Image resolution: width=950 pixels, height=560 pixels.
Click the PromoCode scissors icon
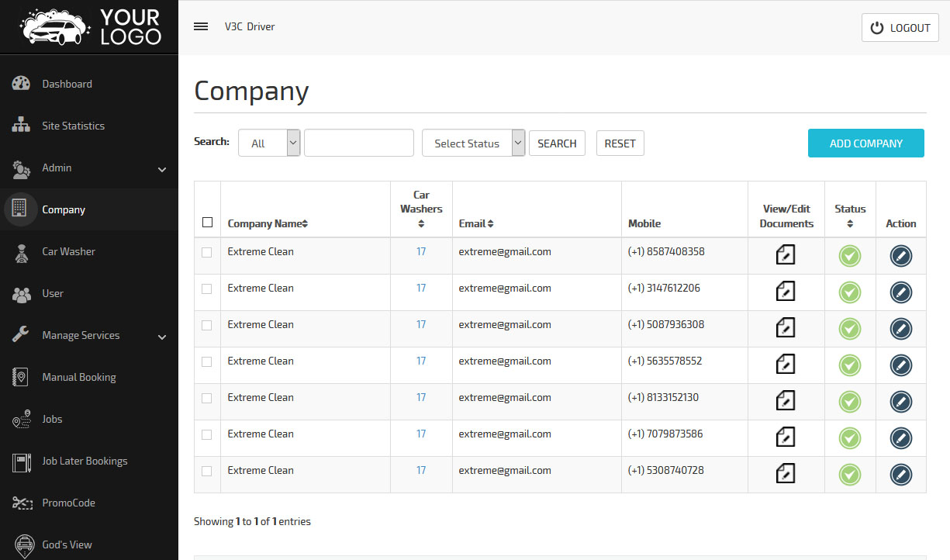coord(22,503)
